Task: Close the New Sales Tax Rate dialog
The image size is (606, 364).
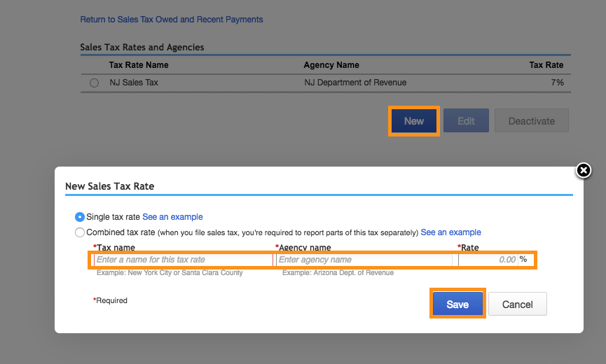Action: (583, 170)
